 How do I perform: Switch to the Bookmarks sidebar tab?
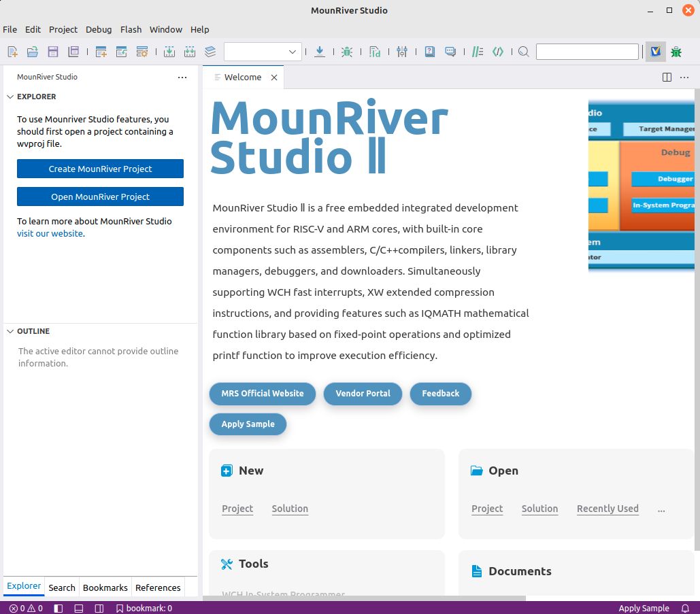pyautogui.click(x=105, y=587)
